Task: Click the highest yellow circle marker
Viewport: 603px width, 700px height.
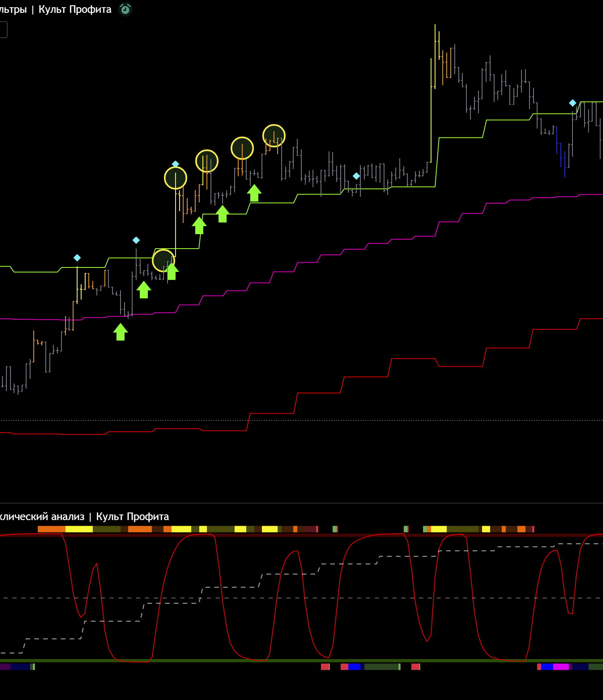Action: pyautogui.click(x=274, y=136)
